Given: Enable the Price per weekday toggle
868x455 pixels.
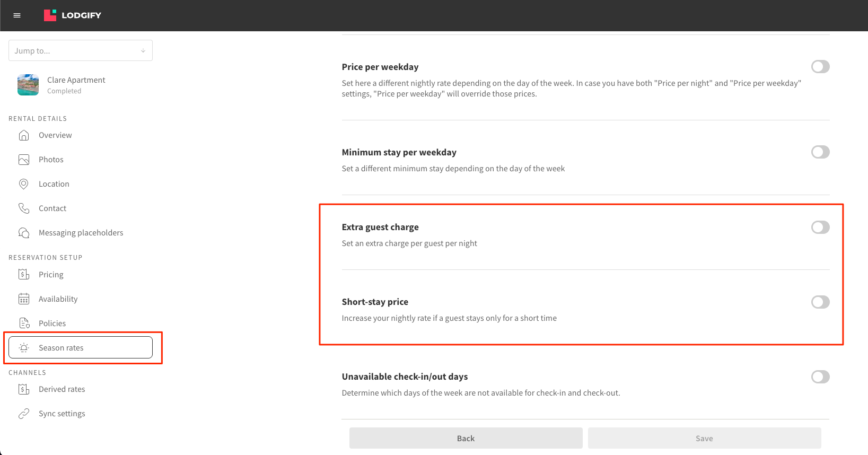Looking at the screenshot, I should click(x=820, y=67).
